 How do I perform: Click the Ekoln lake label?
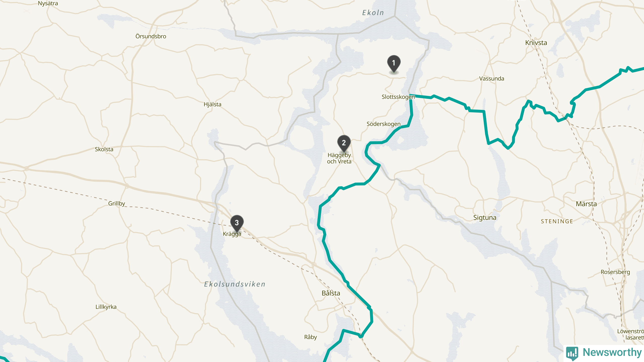373,13
